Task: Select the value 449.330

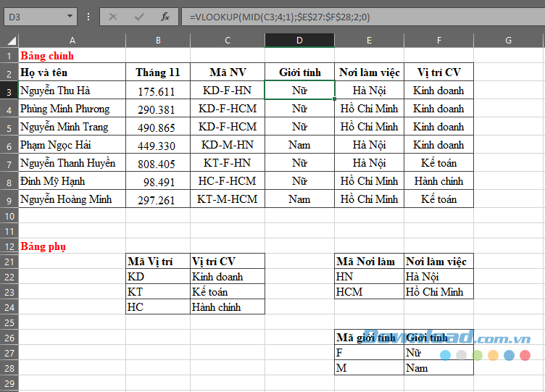Action: [x=158, y=145]
